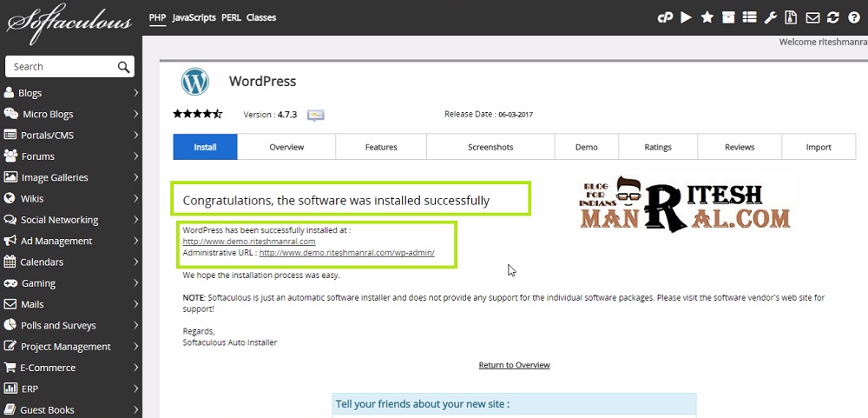
Task: Open the Features tab
Action: (x=381, y=147)
